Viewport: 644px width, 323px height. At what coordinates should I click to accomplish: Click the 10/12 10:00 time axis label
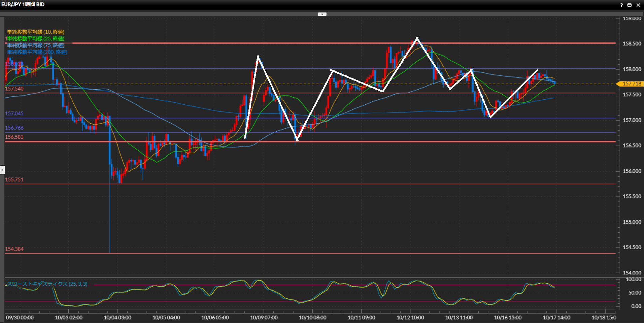pyautogui.click(x=410, y=318)
